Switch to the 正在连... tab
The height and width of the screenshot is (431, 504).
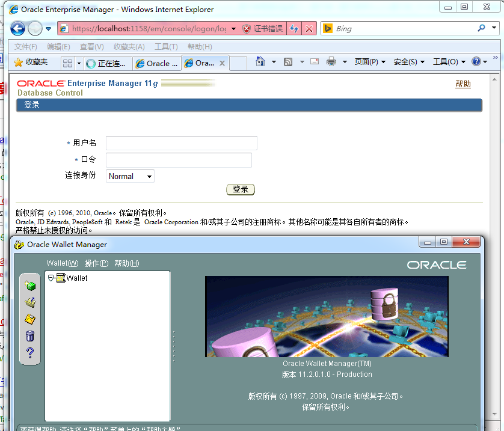(x=108, y=63)
